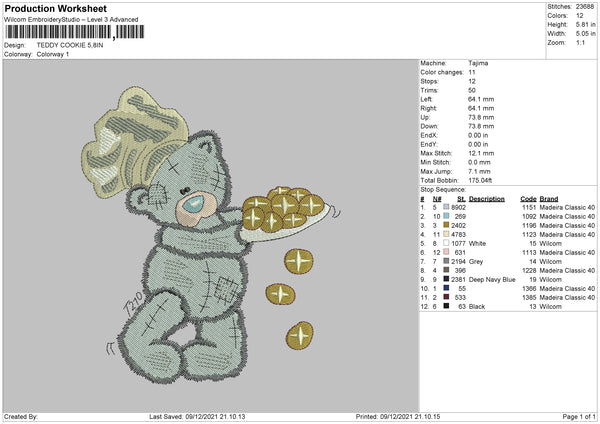Screen dimensions: 600x424
Task: Click the Min Stitch value 0.0 mm
Action: [x=479, y=162]
